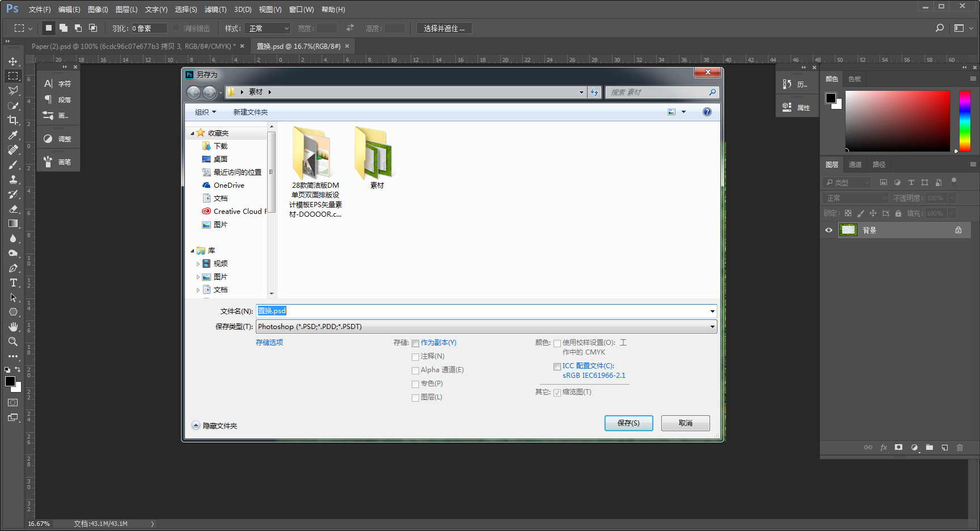The height and width of the screenshot is (531, 980).
Task: Select the Hand tool
Action: 13,327
